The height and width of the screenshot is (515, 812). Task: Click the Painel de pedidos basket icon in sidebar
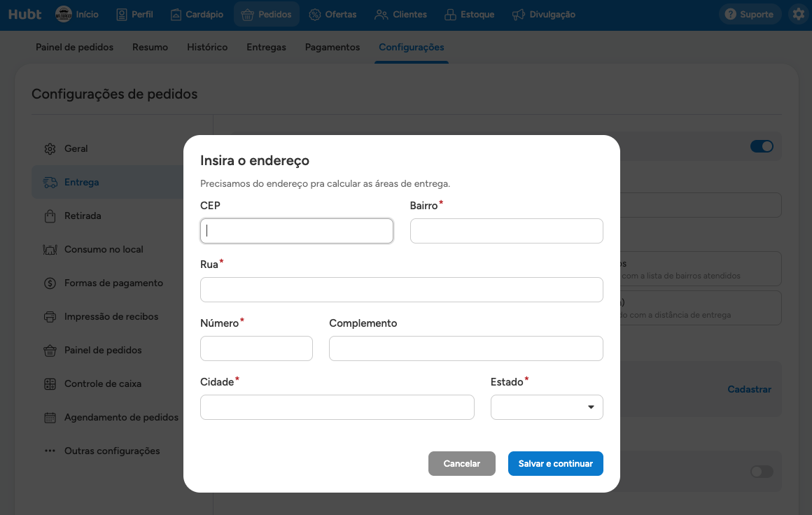pos(50,351)
